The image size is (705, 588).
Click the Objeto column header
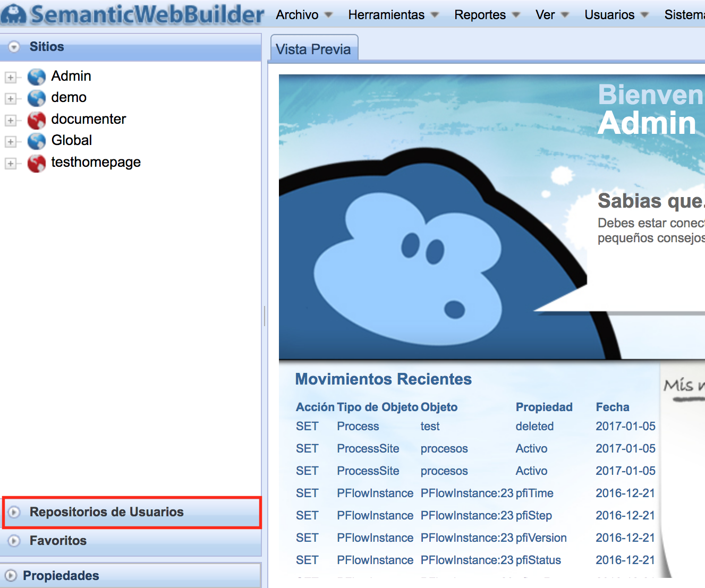439,407
